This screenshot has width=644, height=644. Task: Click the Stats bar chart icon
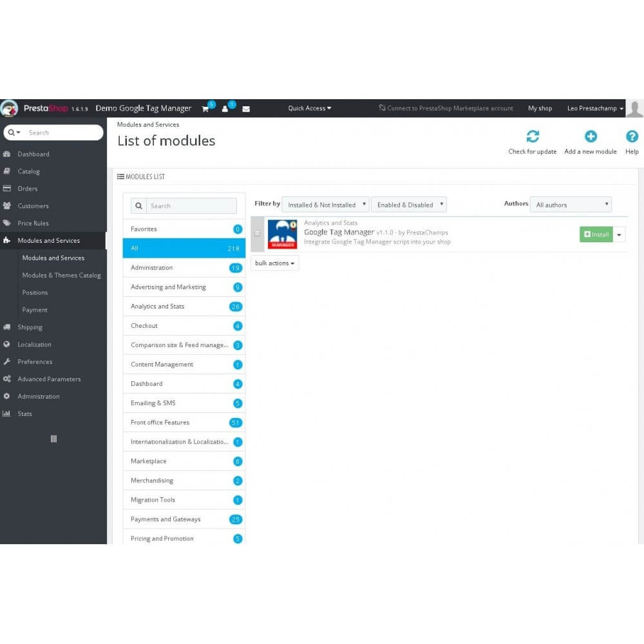6,413
